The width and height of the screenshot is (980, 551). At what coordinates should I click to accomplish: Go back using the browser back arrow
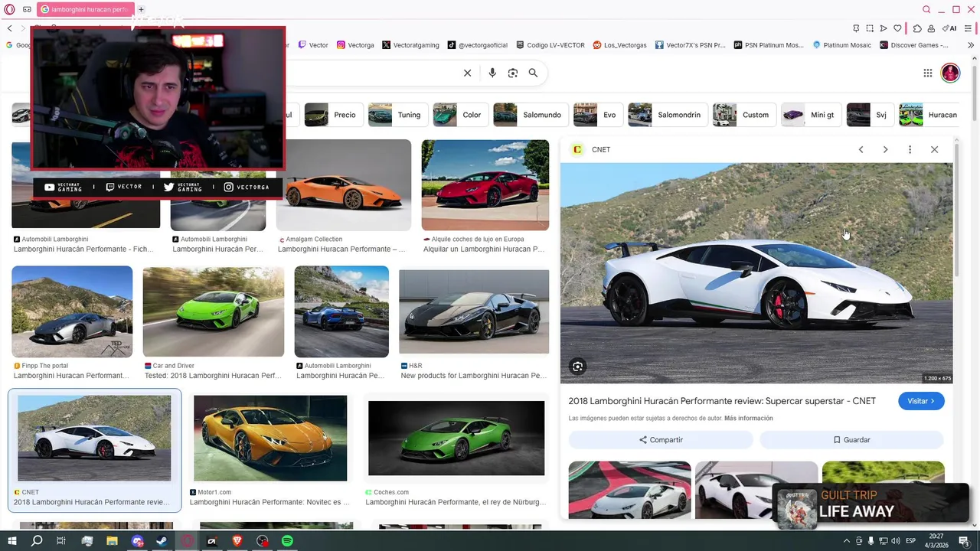[x=9, y=28]
